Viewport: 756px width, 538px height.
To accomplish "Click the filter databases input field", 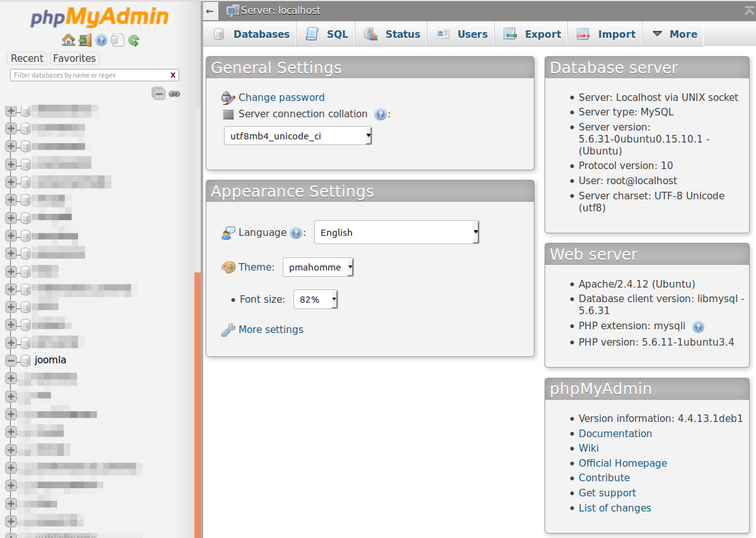I will click(88, 75).
